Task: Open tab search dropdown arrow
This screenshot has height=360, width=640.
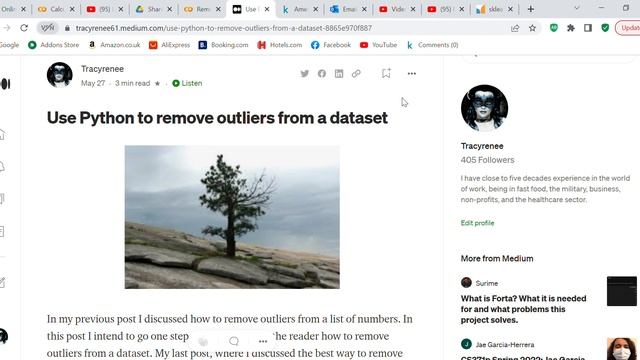Action: click(577, 8)
